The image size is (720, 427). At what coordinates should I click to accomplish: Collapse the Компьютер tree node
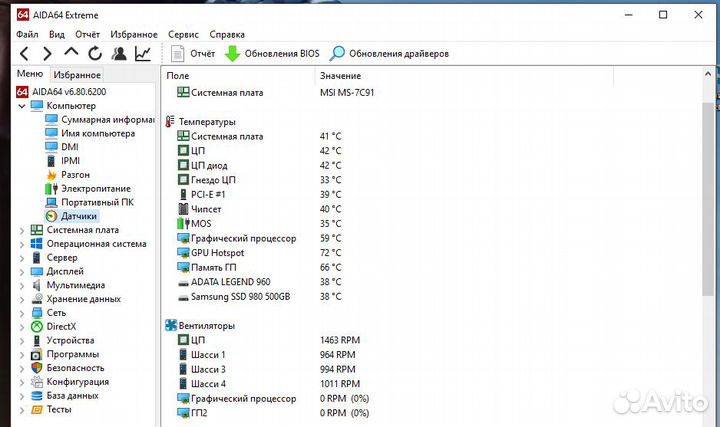coord(22,106)
